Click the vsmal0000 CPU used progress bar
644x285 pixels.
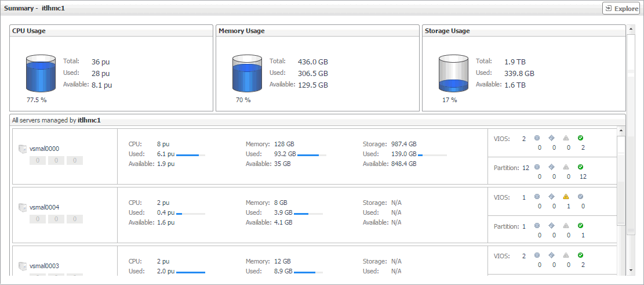pyautogui.click(x=190, y=155)
